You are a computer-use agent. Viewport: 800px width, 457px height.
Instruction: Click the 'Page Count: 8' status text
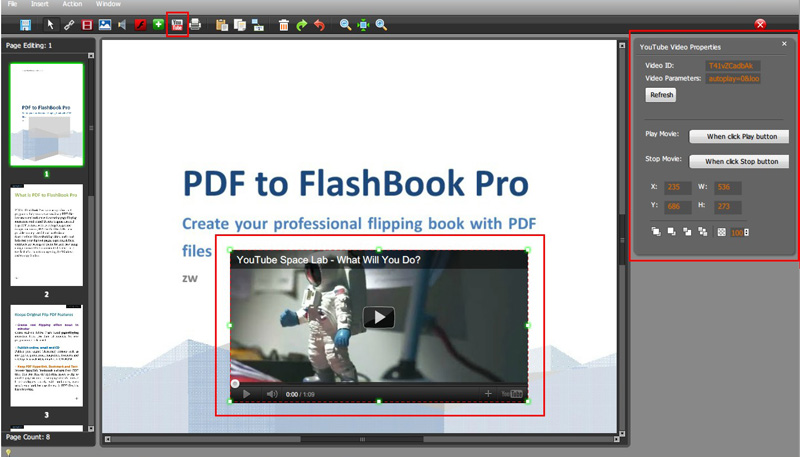[28, 437]
